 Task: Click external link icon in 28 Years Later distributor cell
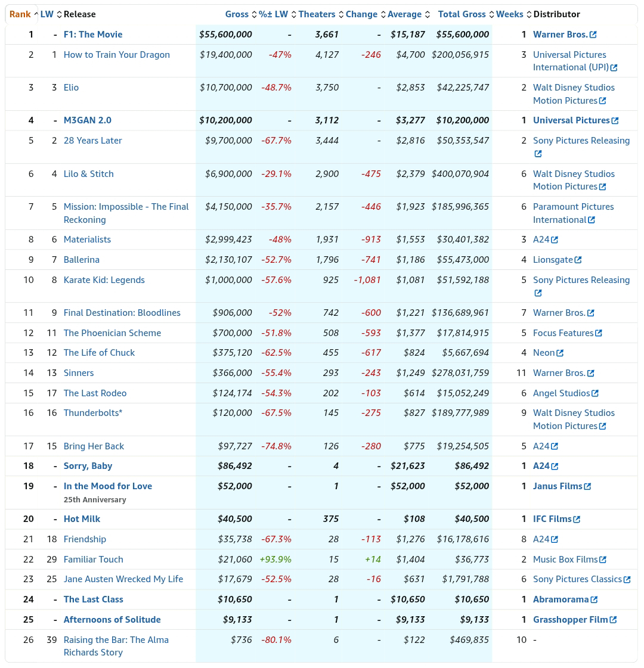click(x=538, y=154)
